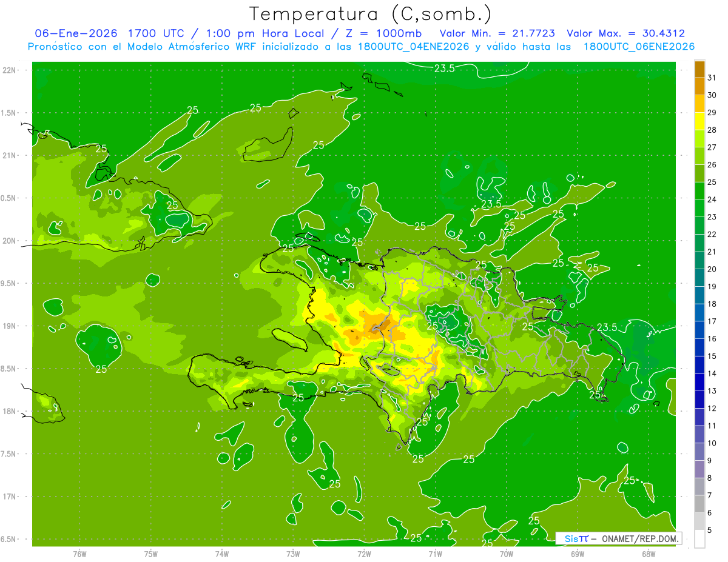728x562 pixels.
Task: Pick the yellow swatch between 28 and 29
Action: click(699, 121)
